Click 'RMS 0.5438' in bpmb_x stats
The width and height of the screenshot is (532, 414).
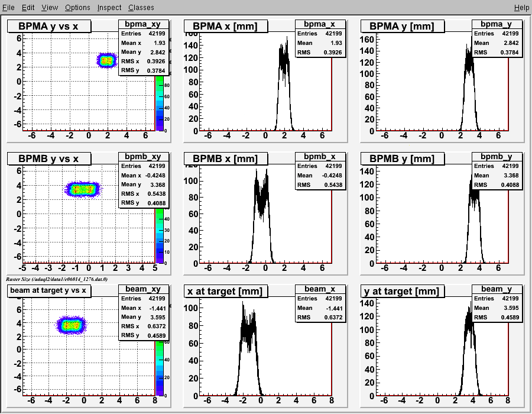point(320,185)
